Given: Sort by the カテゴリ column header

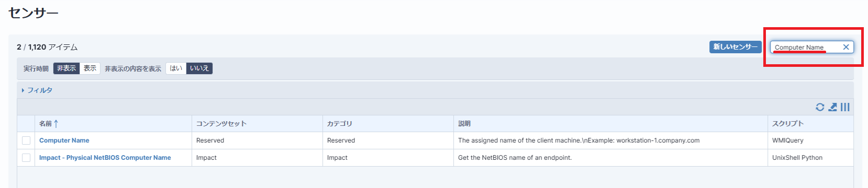Looking at the screenshot, I should click(340, 124).
